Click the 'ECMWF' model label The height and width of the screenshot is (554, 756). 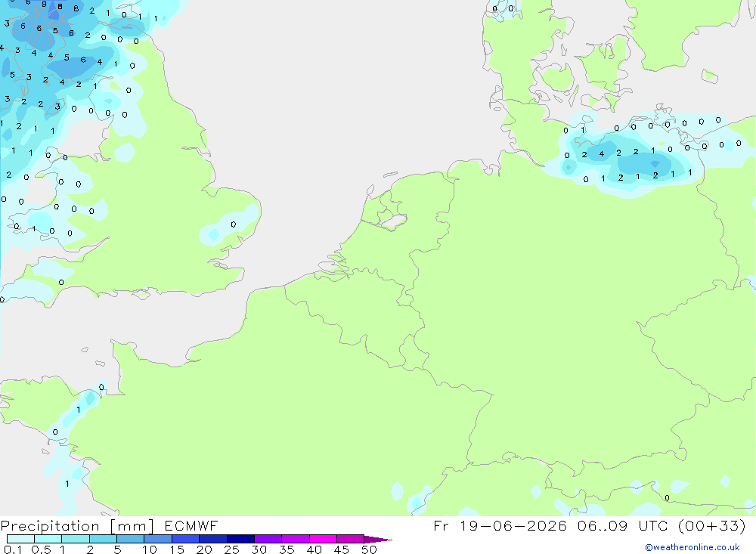click(x=191, y=525)
